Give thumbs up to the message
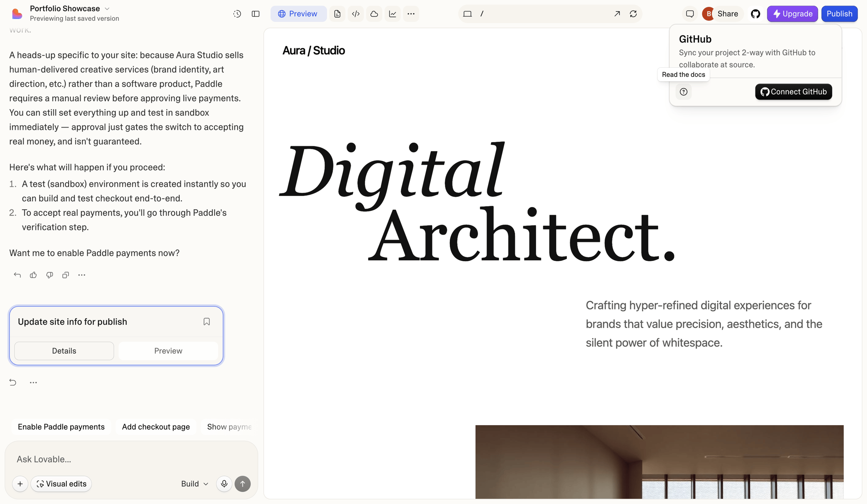The image size is (867, 504). coord(33,275)
